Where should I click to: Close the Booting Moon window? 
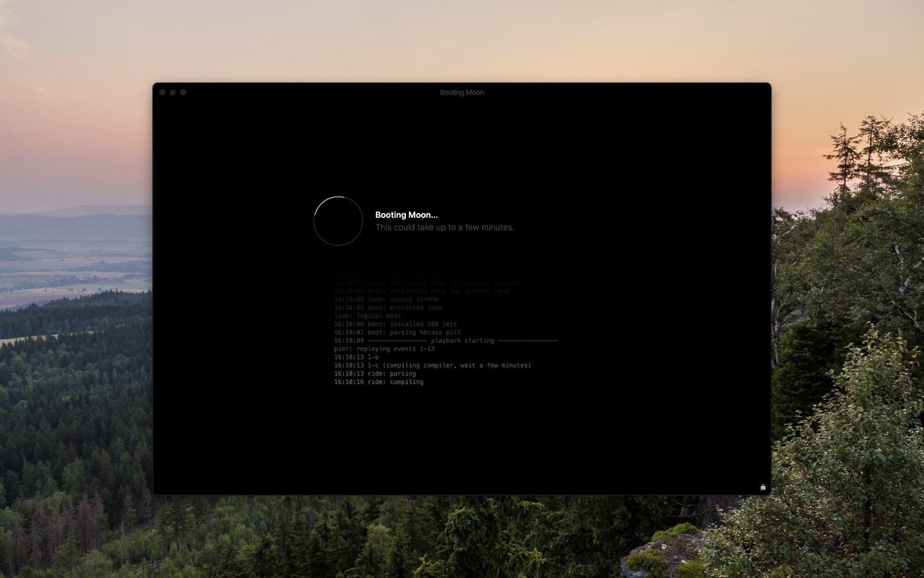[163, 92]
